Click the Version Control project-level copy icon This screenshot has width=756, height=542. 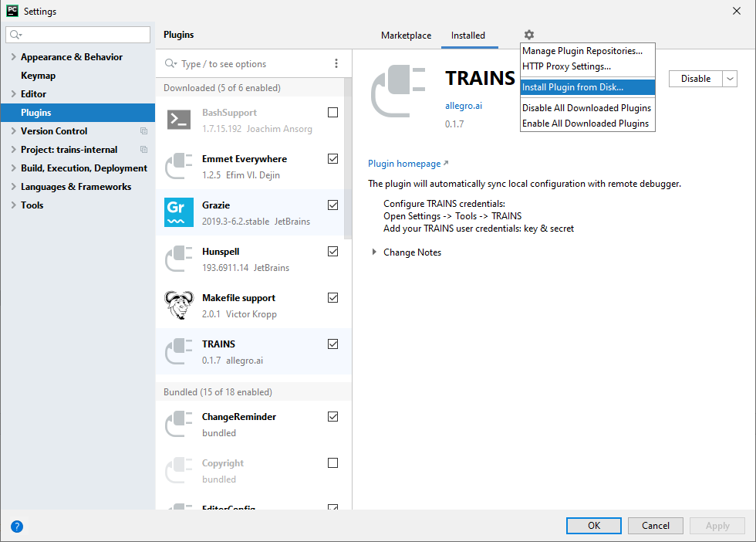pyautogui.click(x=143, y=131)
